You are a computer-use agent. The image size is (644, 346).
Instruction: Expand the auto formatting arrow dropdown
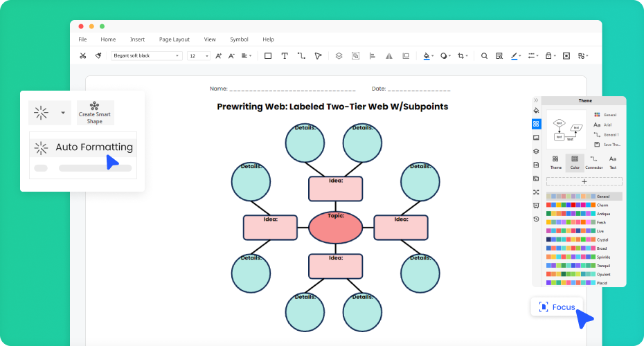[63, 112]
